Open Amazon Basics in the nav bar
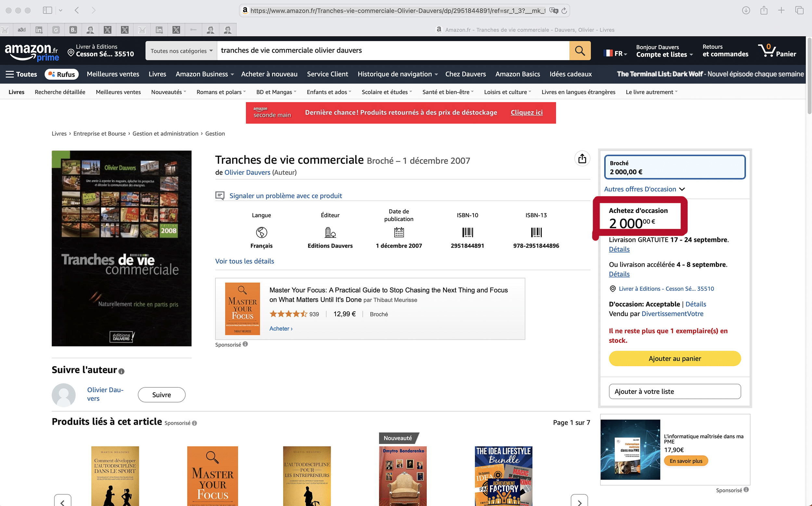 pos(517,74)
